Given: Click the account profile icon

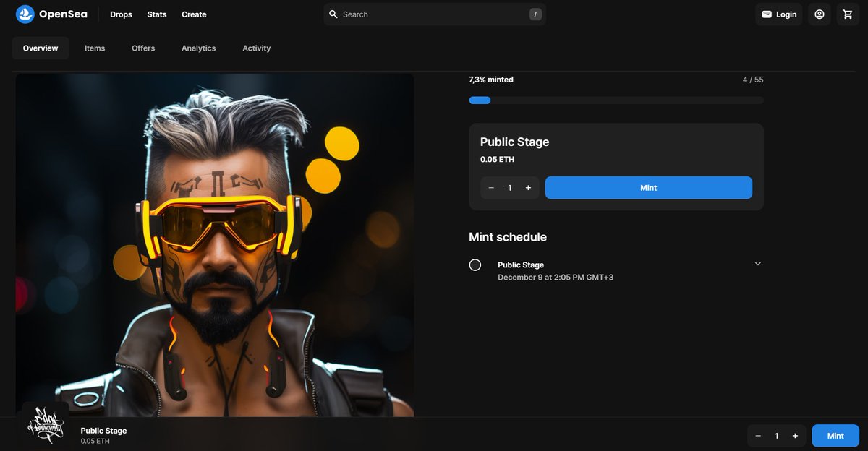Looking at the screenshot, I should point(819,14).
